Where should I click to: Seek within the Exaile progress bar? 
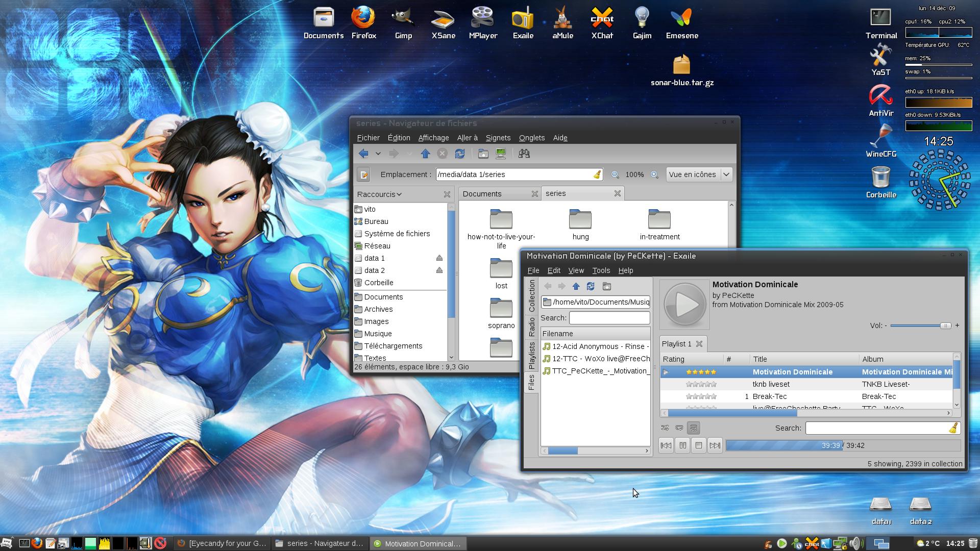pyautogui.click(x=843, y=445)
